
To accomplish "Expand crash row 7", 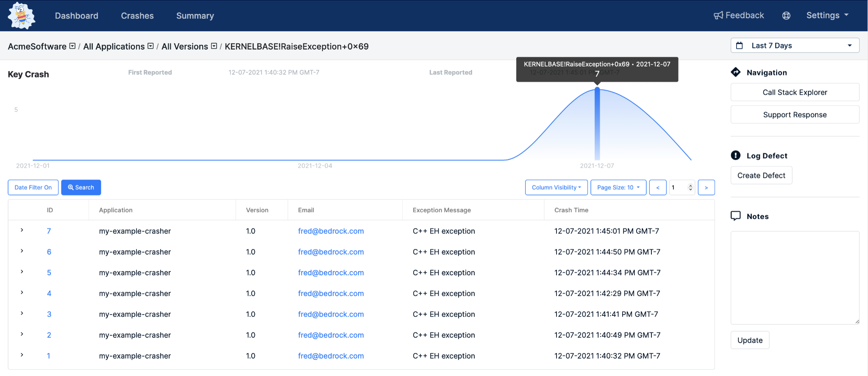I will coord(22,230).
